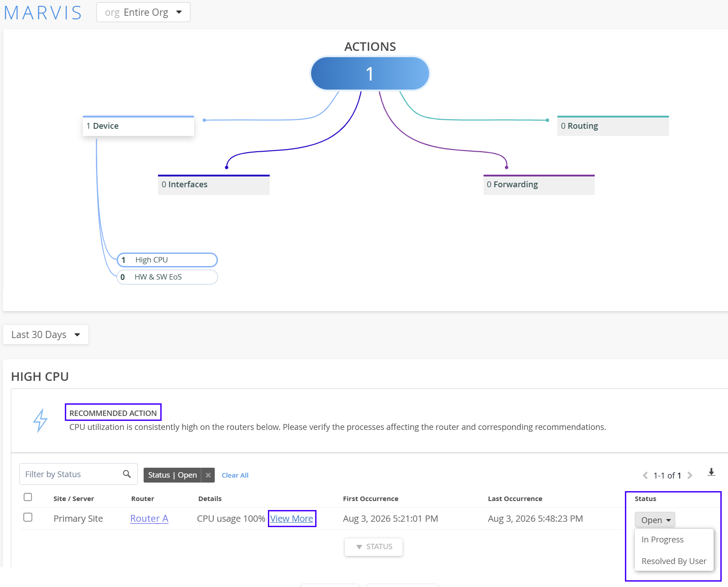The image size is (728, 587).
Task: Select the 1 Device category box
Action: tap(138, 126)
